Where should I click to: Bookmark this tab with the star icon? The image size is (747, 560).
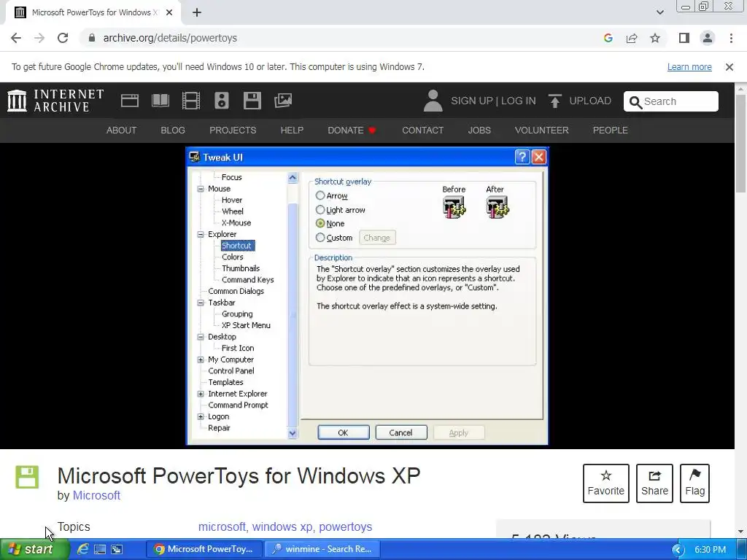[x=655, y=38]
